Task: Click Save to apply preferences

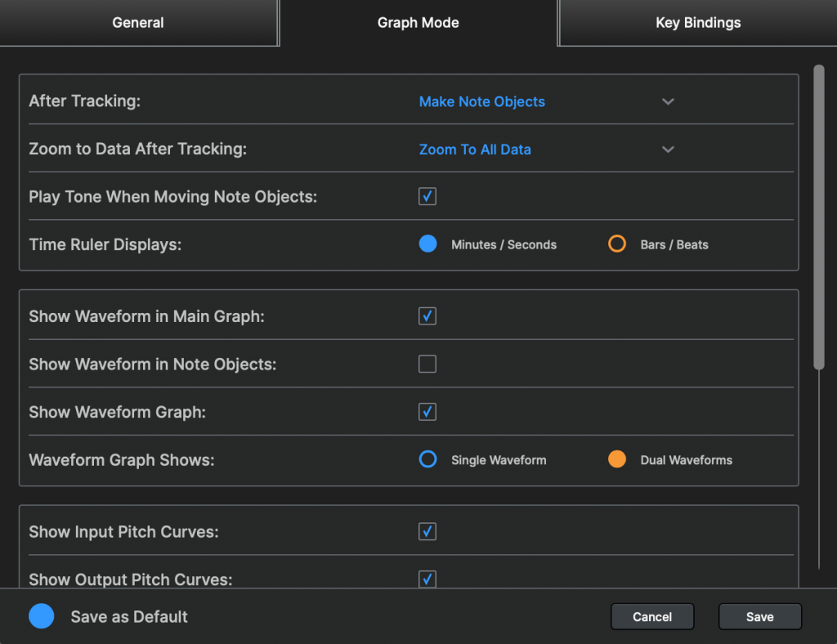Action: [759, 616]
